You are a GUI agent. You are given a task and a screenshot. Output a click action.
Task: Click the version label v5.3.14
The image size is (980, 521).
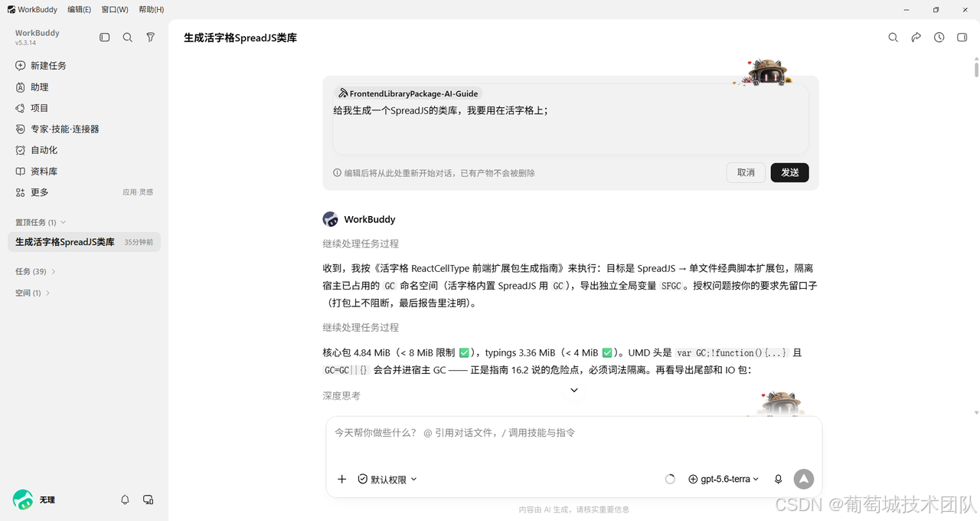pyautogui.click(x=25, y=43)
